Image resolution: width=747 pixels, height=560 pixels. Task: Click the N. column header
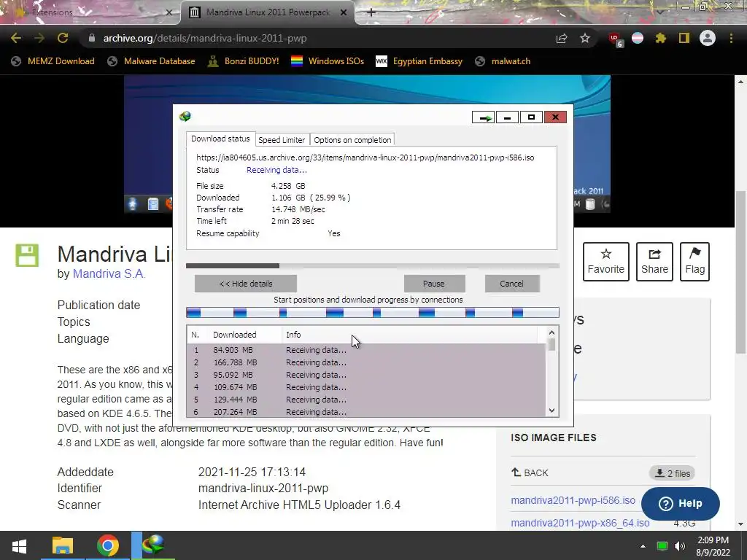(198, 335)
